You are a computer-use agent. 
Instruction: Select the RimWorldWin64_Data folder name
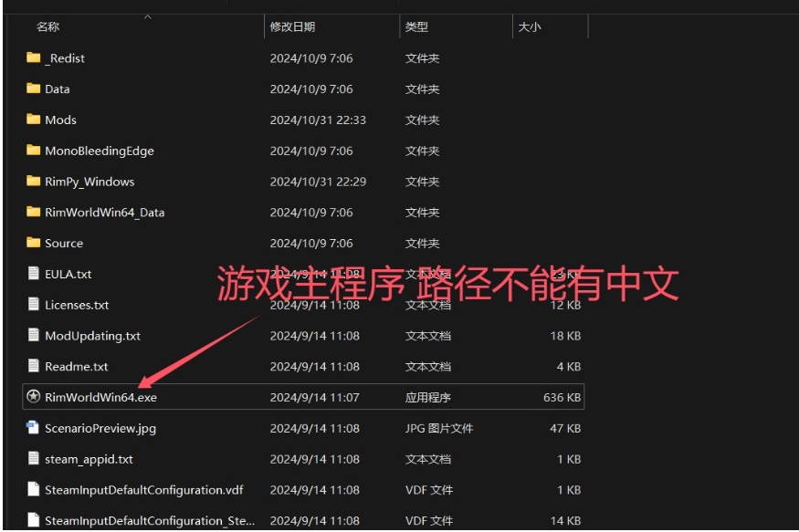point(104,213)
